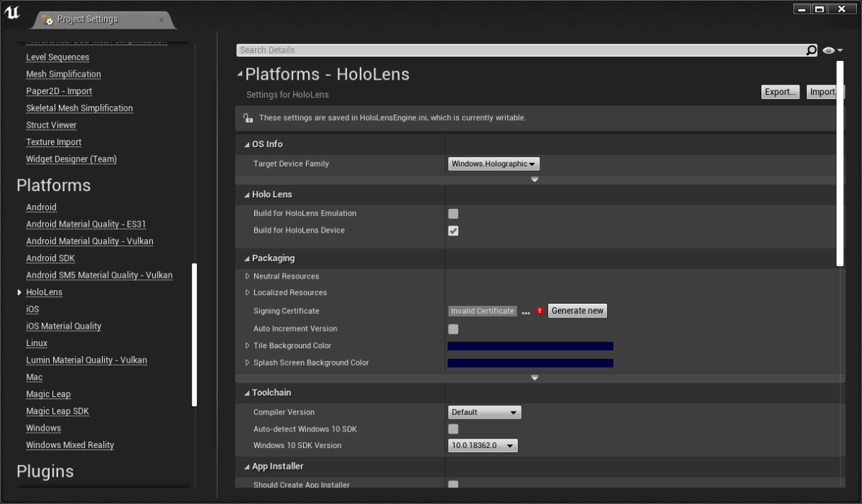
Task: Collapse the Holo Lens section
Action: coord(247,195)
